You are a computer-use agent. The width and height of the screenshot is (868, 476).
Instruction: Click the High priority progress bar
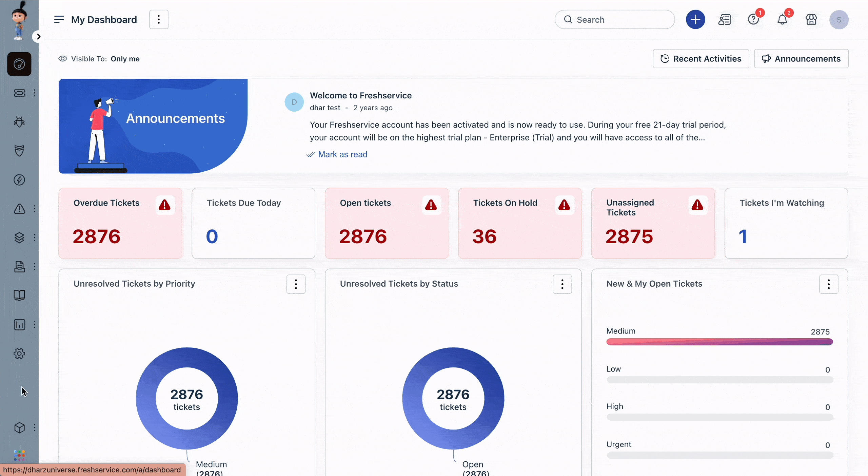pyautogui.click(x=719, y=417)
